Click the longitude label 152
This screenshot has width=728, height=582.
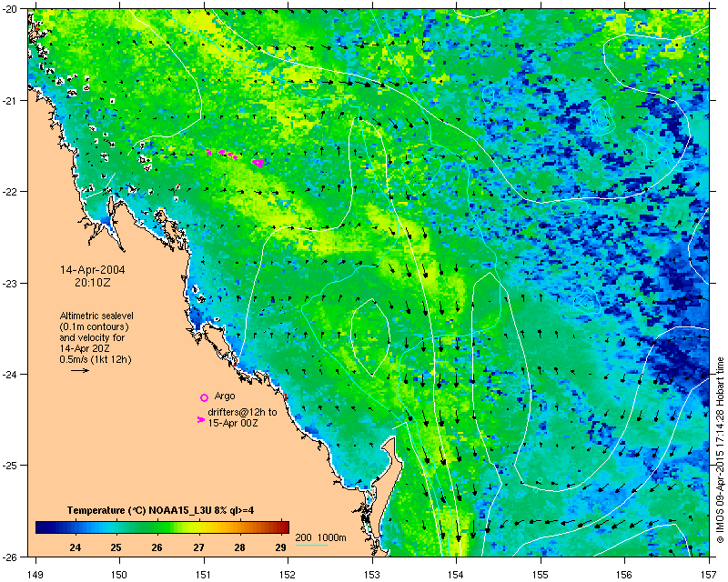coord(288,575)
